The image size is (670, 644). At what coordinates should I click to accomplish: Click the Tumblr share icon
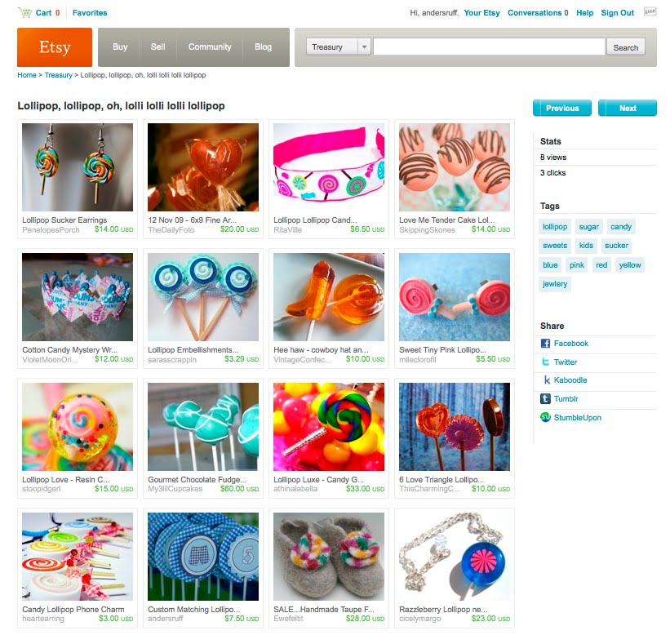[x=545, y=398]
